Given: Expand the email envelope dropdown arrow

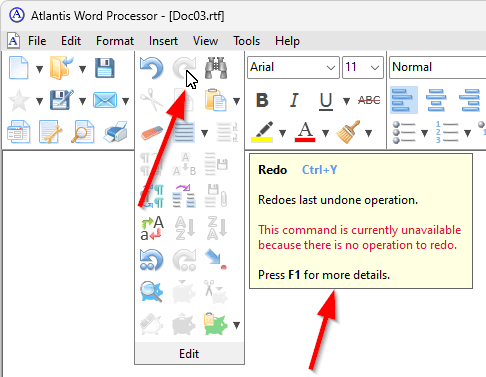Looking at the screenshot, I should pyautogui.click(x=125, y=101).
